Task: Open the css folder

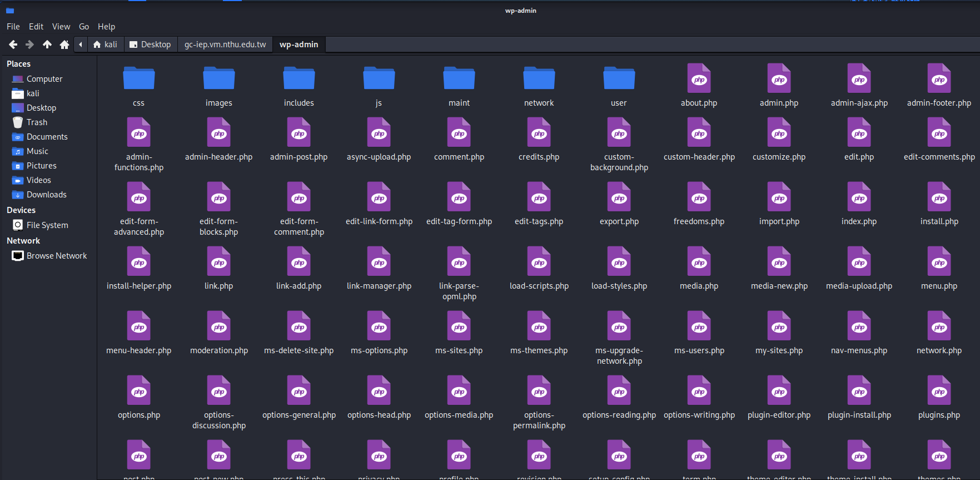Action: point(139,78)
